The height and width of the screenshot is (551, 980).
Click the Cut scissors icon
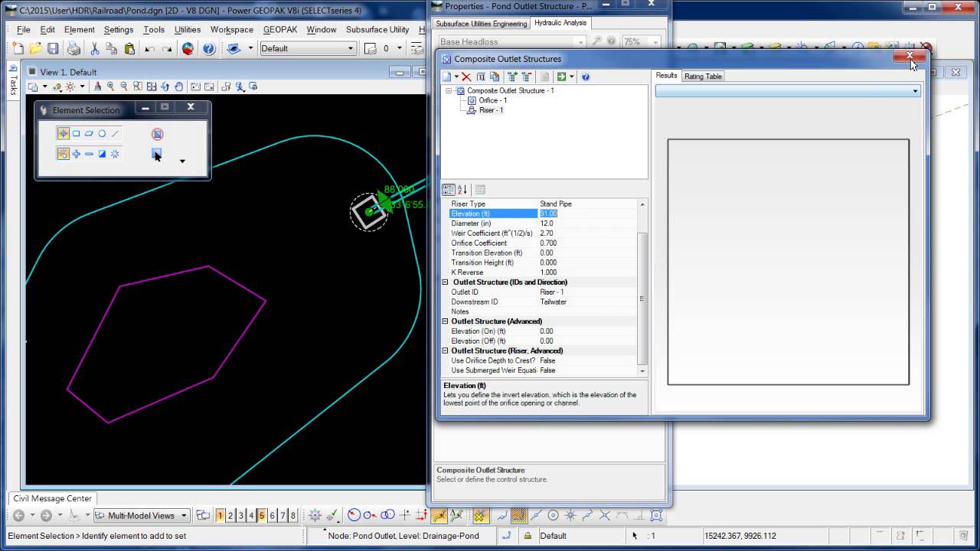point(94,48)
